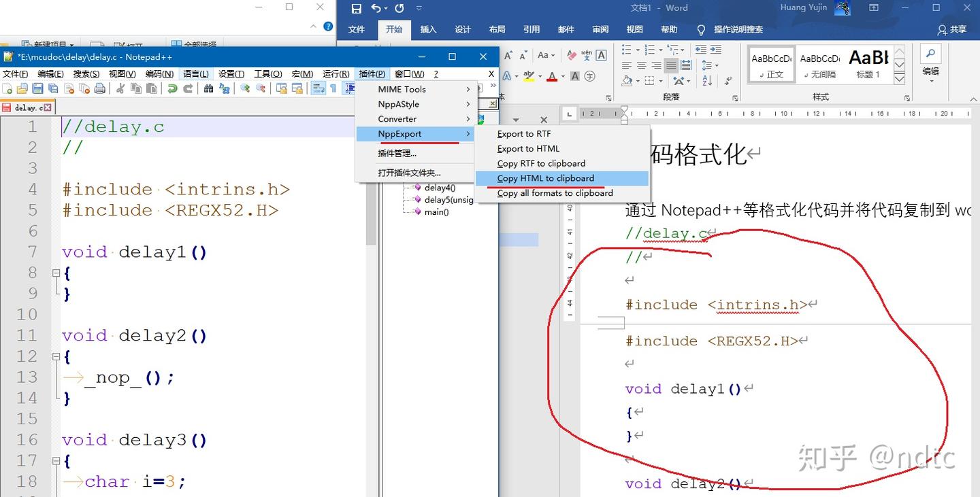Toggle Center alignment in Word ribbon
Screen dimensions: 980x497
tap(642, 65)
